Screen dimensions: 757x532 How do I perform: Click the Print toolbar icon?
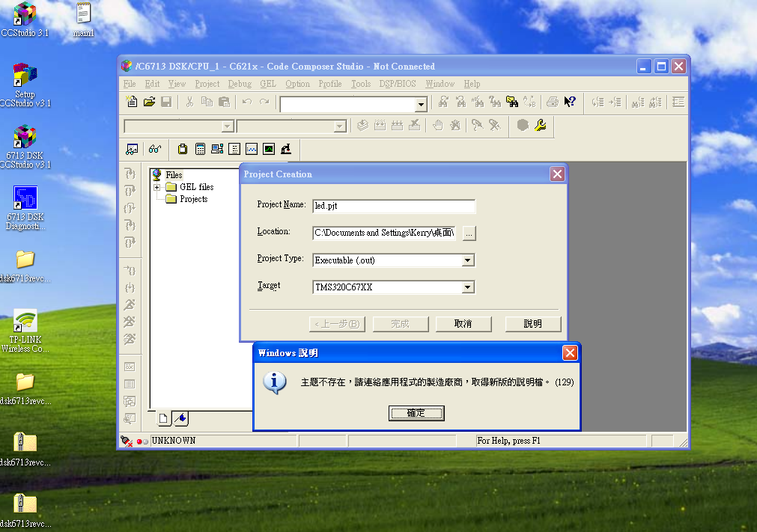tap(553, 102)
